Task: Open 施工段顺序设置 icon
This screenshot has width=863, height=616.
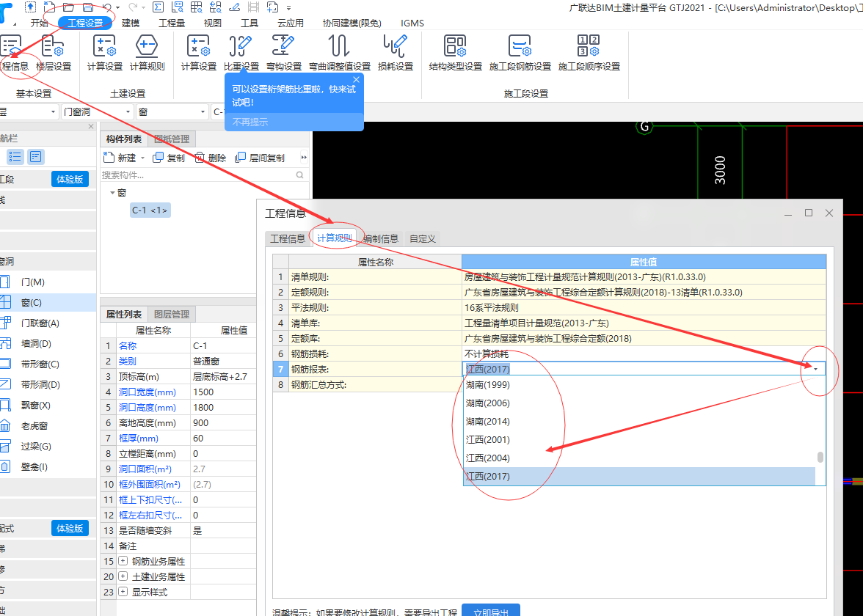Action: tap(589, 53)
